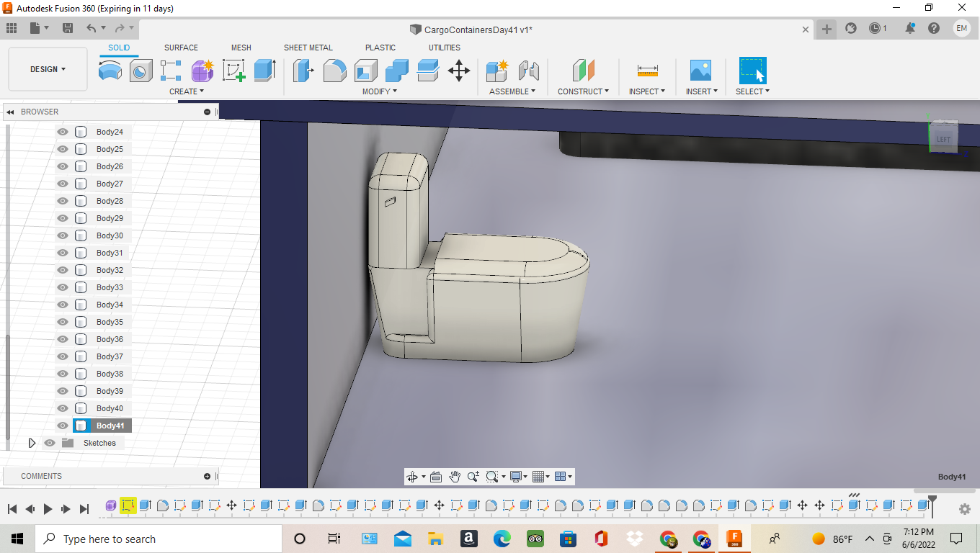This screenshot has width=980, height=553.
Task: Hide Body36 using its eye icon
Action: click(x=63, y=339)
